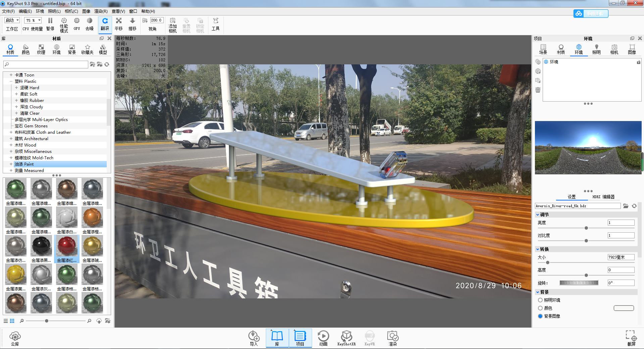Browse for HDR environment file folder icon
Screen dimensions: 644x349
click(626, 206)
